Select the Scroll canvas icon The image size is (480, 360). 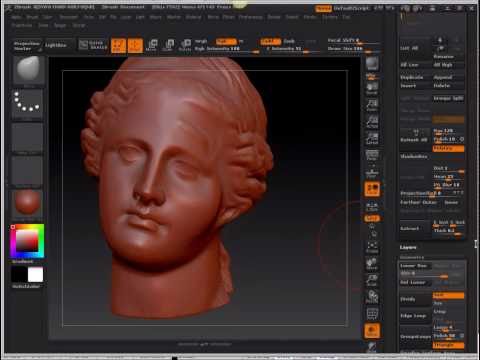pos(372,89)
